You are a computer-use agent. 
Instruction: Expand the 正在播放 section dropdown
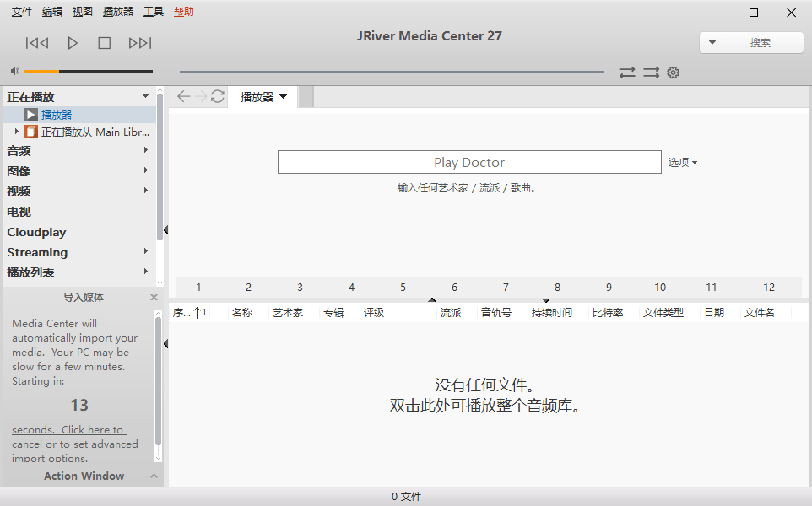pyautogui.click(x=145, y=96)
